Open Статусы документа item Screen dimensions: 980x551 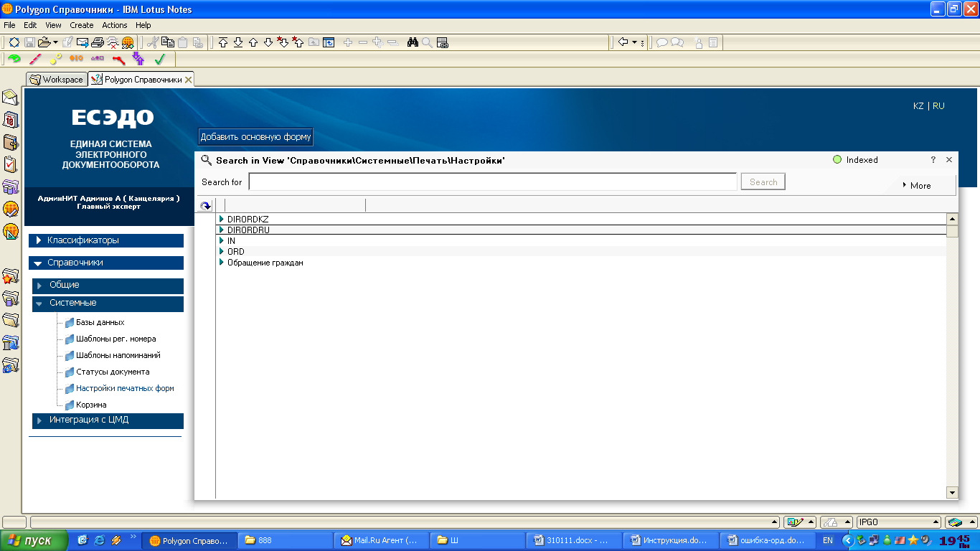(113, 372)
